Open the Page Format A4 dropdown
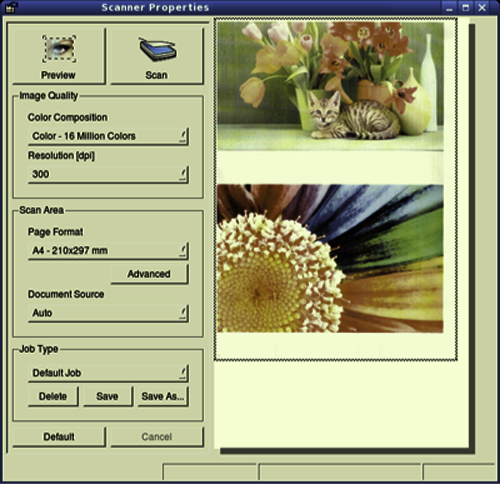500x484 pixels. pyautogui.click(x=108, y=251)
